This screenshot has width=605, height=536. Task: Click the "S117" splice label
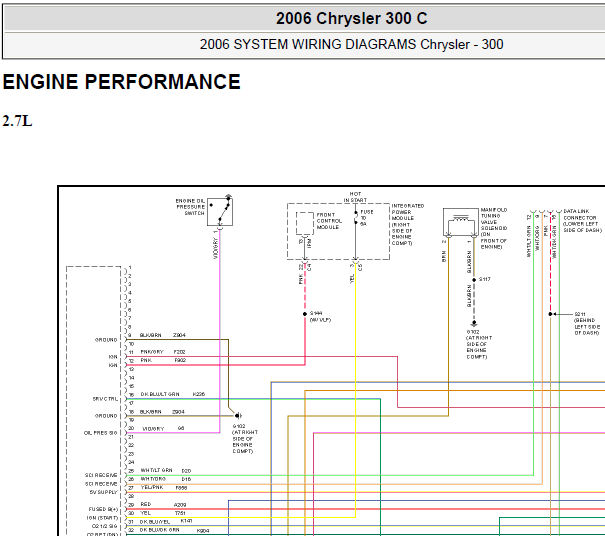tap(485, 279)
